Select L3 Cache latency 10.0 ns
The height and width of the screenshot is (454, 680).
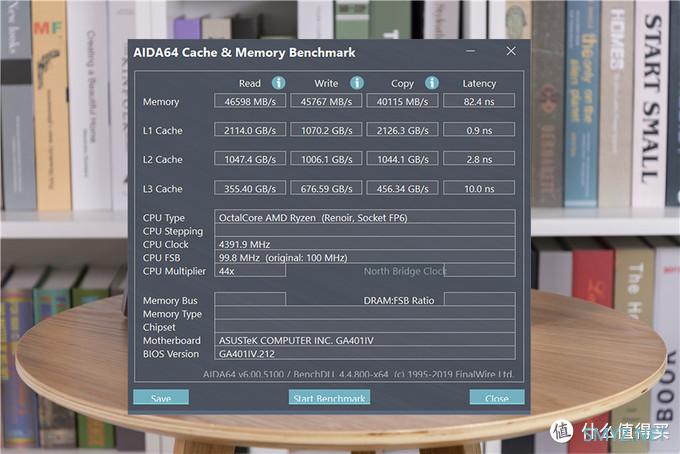click(x=479, y=188)
